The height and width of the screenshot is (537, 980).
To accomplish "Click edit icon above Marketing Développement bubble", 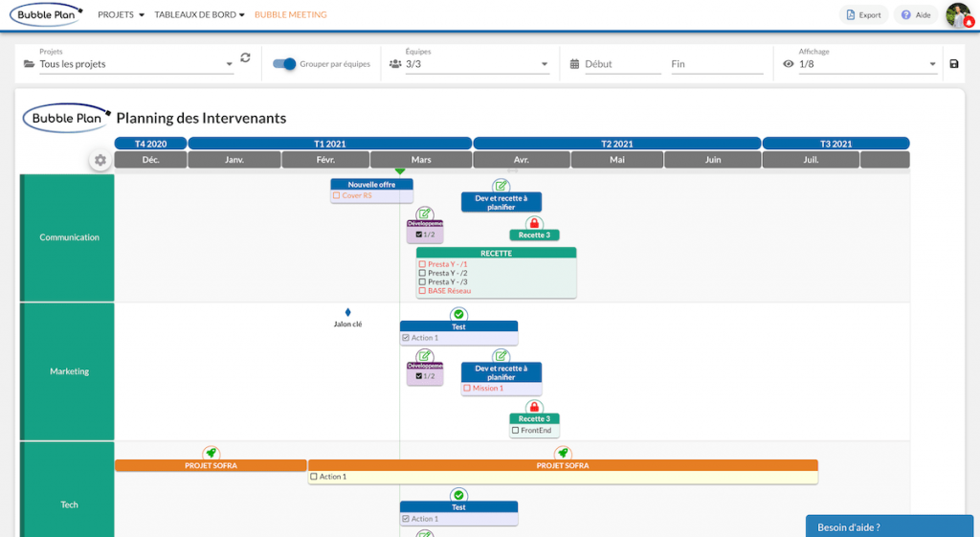I will point(424,356).
